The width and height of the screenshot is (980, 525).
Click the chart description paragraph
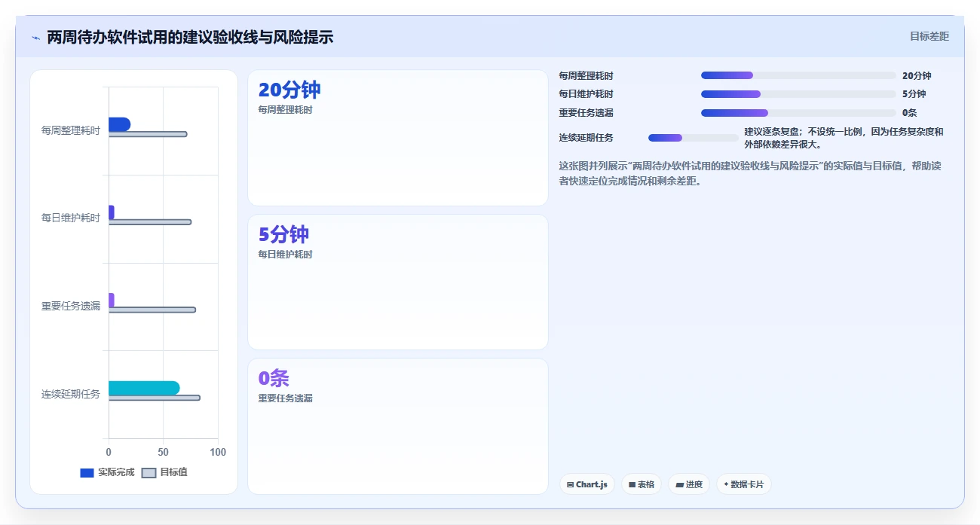(x=750, y=173)
